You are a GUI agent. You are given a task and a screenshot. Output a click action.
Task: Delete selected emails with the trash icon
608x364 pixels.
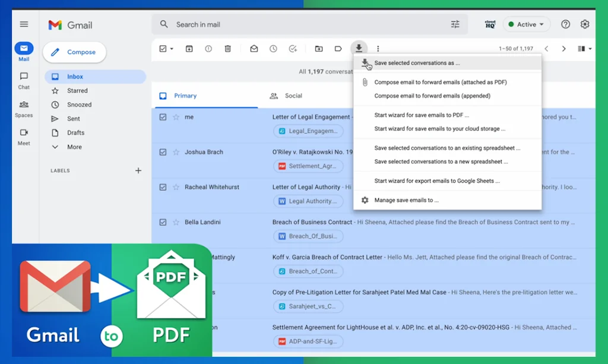(x=228, y=49)
